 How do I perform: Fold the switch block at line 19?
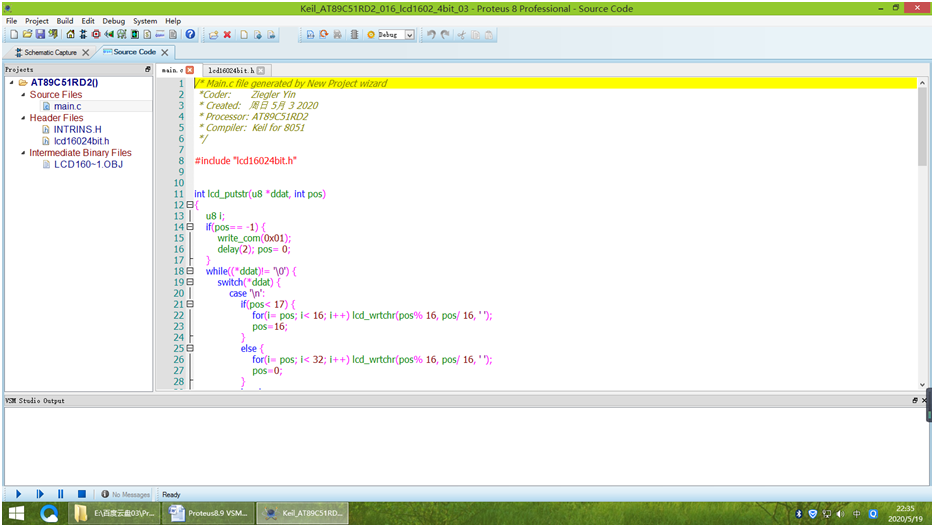(190, 282)
